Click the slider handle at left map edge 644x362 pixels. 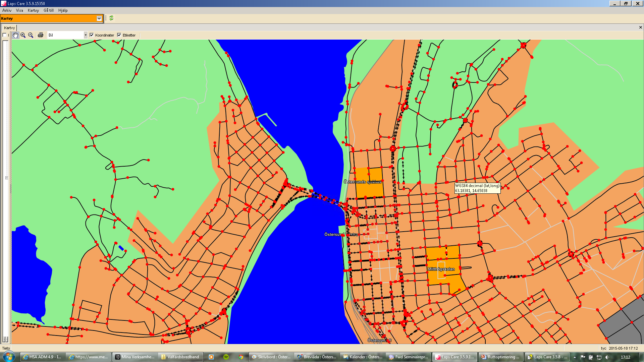pos(7,178)
